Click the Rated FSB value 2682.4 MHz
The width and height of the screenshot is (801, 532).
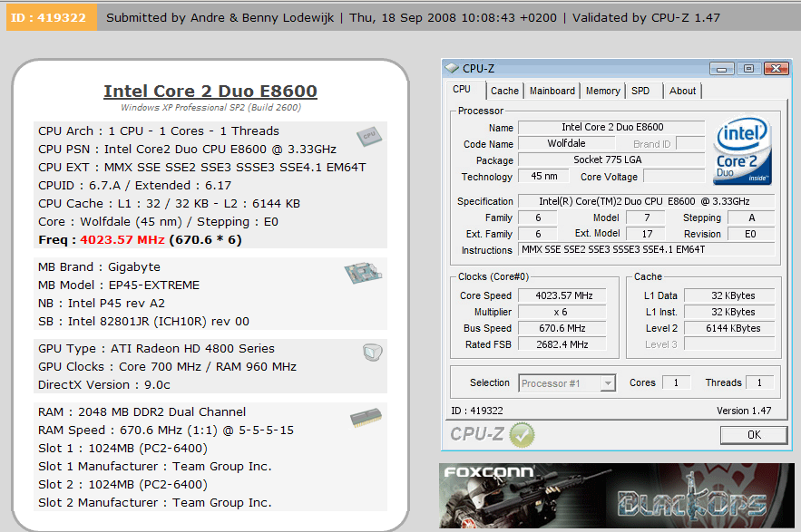click(562, 344)
